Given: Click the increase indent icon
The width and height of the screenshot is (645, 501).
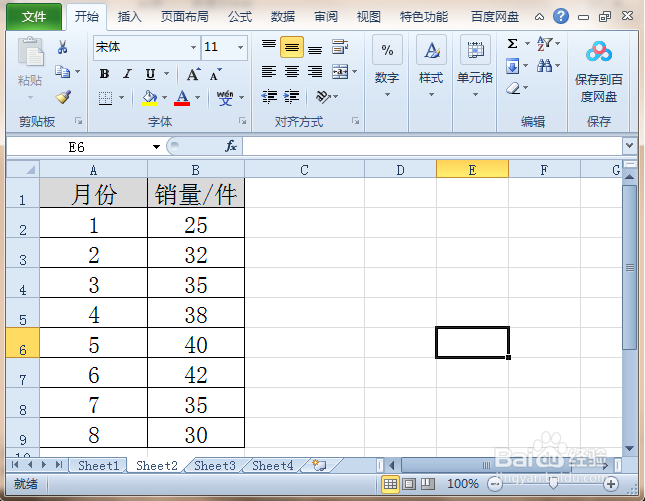Looking at the screenshot, I should 292,97.
